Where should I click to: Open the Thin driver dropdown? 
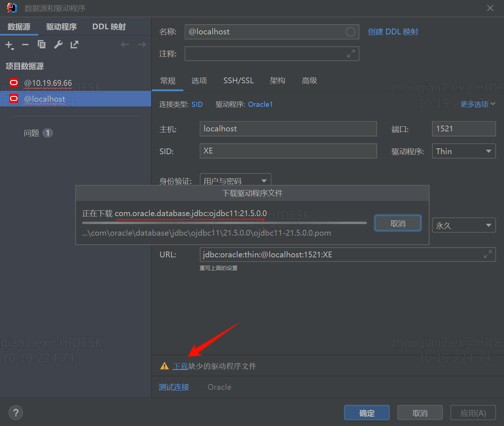pos(464,151)
